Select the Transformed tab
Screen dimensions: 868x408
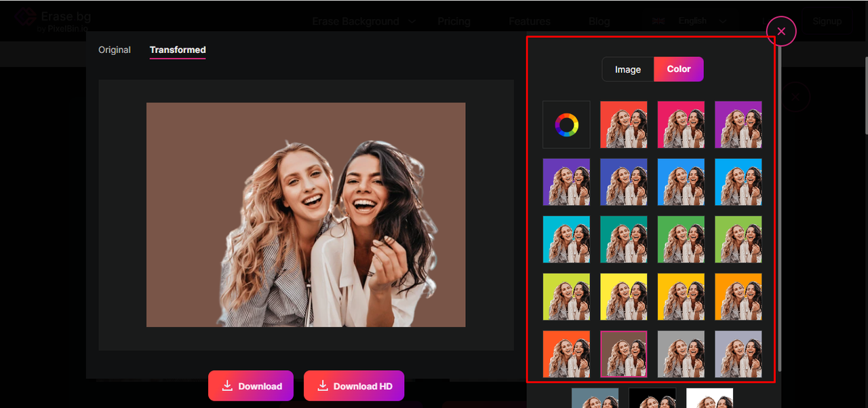(178, 50)
